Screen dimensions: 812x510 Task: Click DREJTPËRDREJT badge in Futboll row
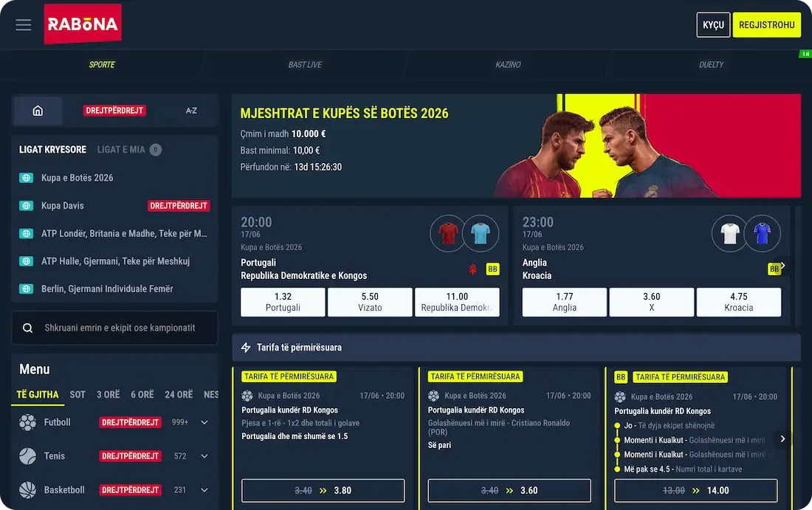pyautogui.click(x=130, y=422)
